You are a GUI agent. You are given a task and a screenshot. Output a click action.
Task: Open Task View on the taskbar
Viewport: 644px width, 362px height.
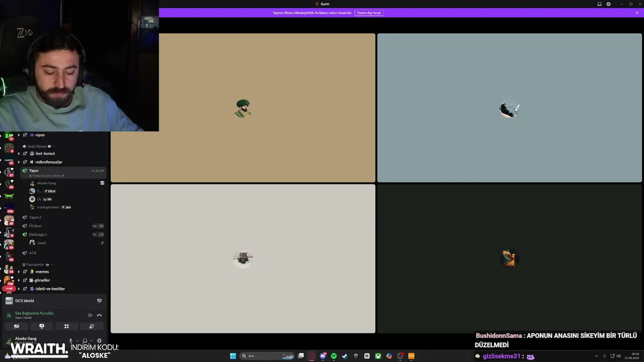pos(301,356)
